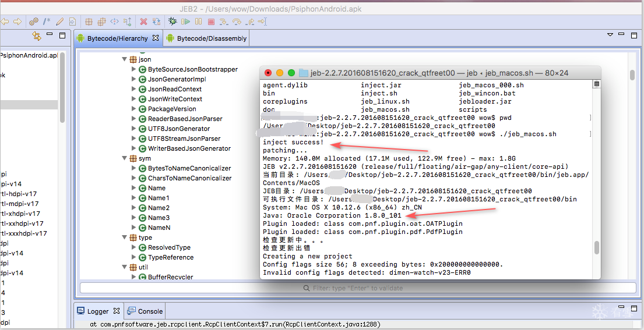Click the double package grid icon
This screenshot has height=330, width=644.
(x=101, y=22)
